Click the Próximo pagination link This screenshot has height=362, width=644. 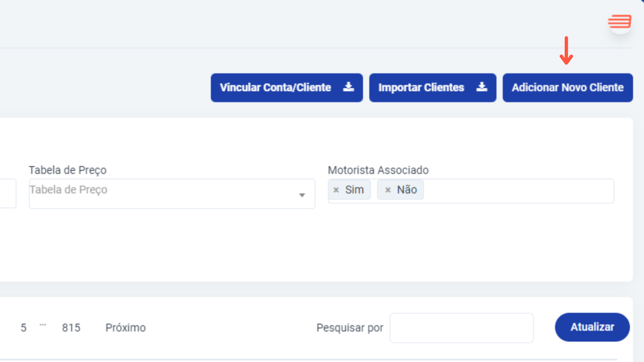pos(126,327)
